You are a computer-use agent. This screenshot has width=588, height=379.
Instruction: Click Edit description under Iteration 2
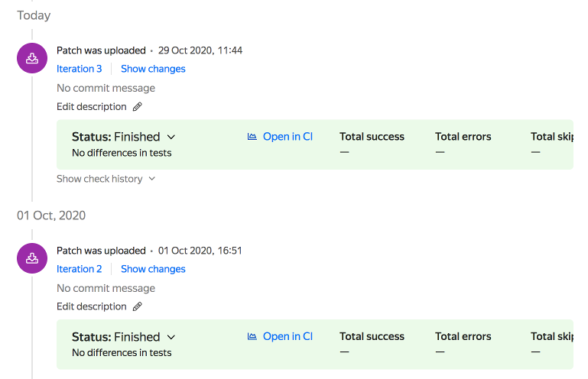point(92,306)
